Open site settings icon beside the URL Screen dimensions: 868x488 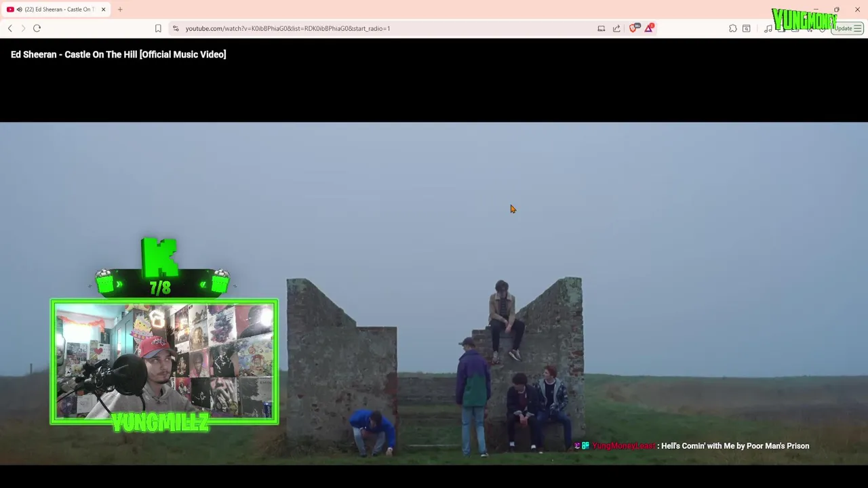point(176,28)
